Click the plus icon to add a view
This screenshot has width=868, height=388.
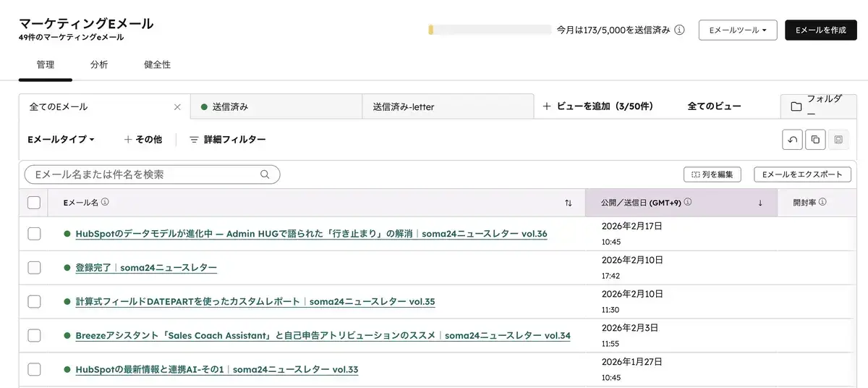[547, 106]
